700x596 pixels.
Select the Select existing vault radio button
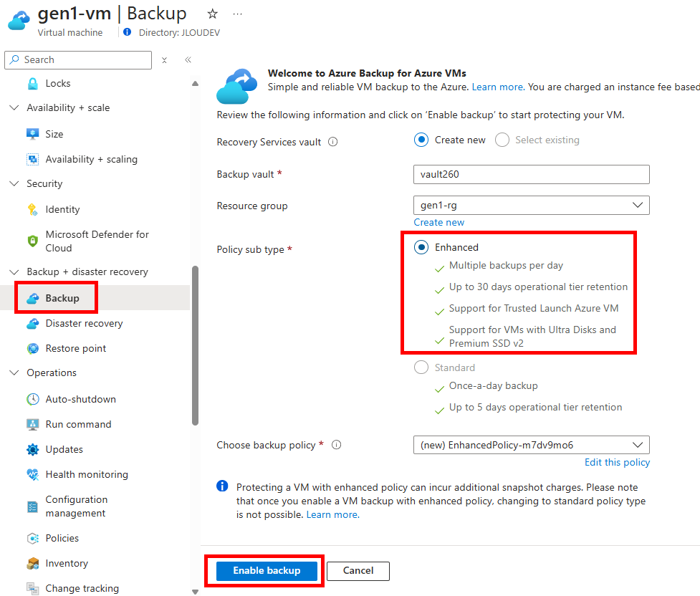502,140
